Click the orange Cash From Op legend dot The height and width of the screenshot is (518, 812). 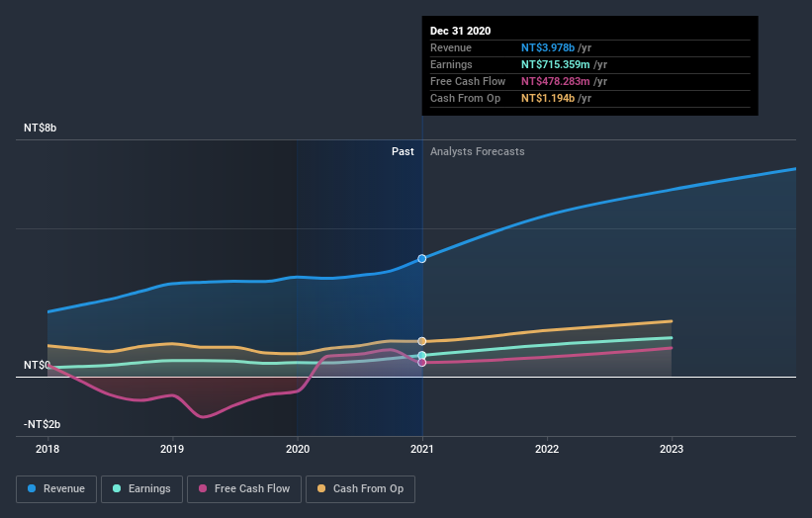(x=321, y=488)
